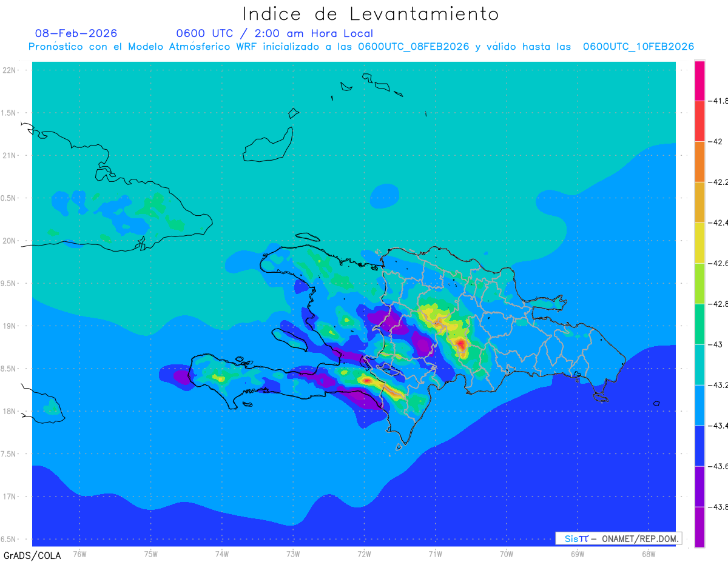
Task: Click the "70W" longitude label
Action: coord(507,554)
